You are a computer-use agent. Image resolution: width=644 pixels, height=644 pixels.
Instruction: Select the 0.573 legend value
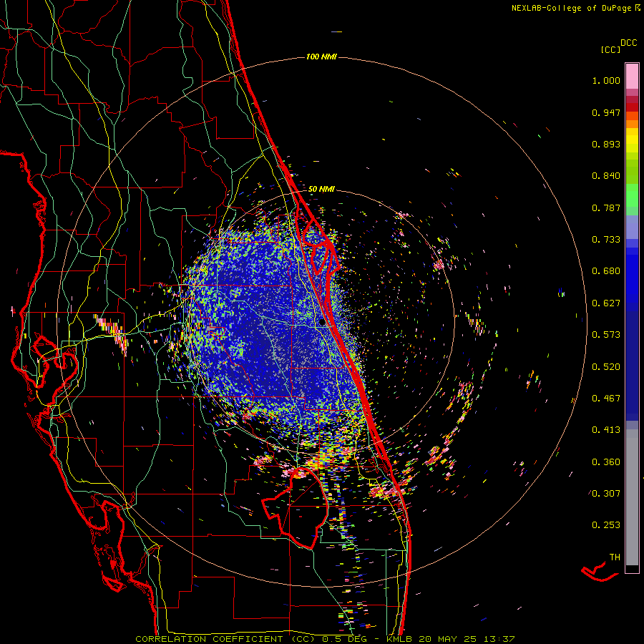pyautogui.click(x=606, y=335)
